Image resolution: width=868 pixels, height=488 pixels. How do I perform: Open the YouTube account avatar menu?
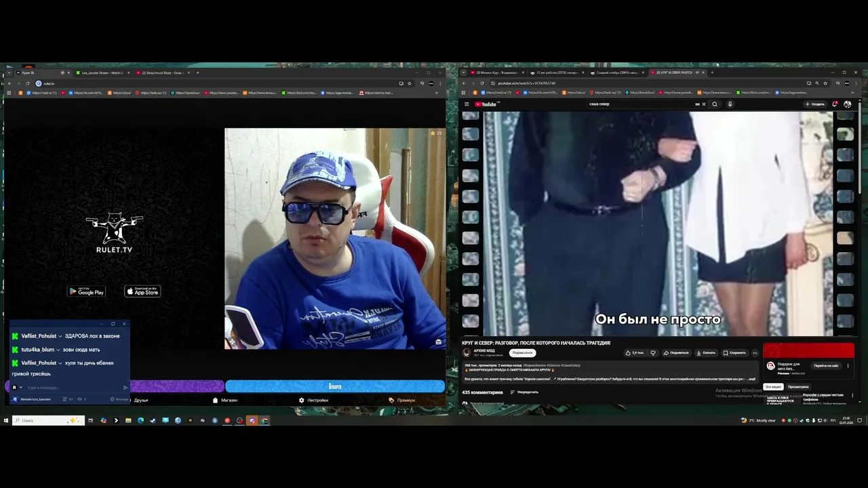[x=847, y=104]
